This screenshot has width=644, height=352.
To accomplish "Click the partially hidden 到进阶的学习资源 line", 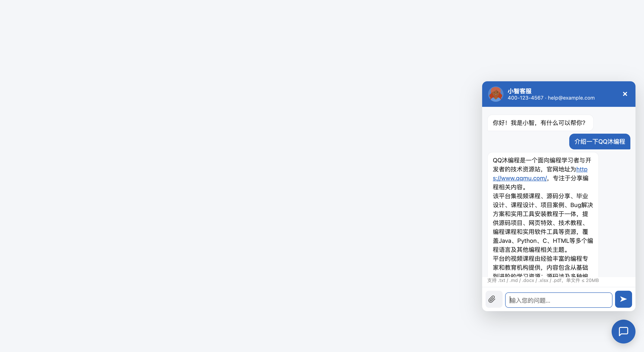I will pos(540,275).
